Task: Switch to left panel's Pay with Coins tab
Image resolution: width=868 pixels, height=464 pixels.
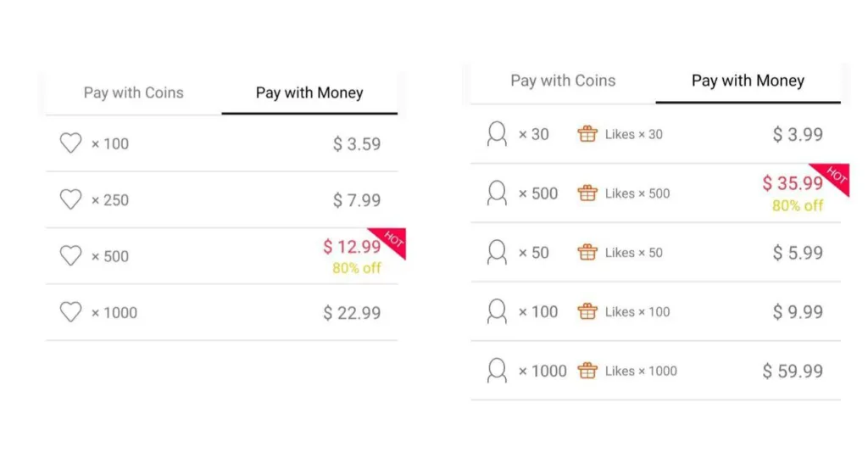Action: [x=134, y=92]
